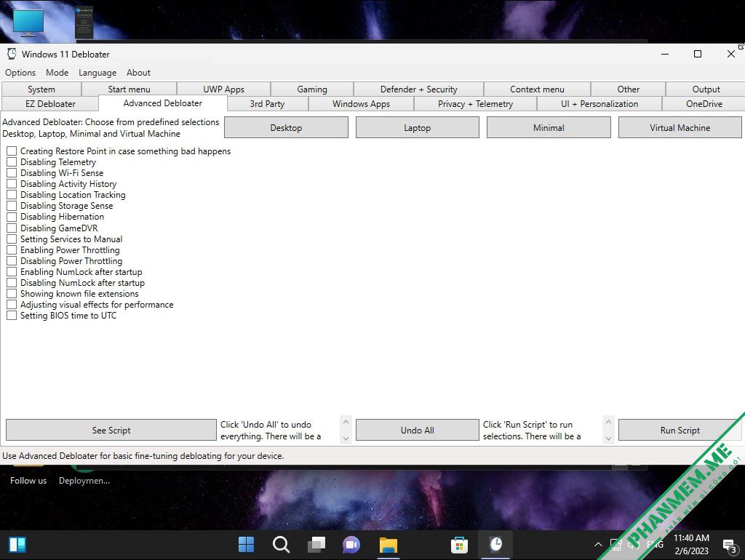This screenshot has width=745, height=560.
Task: Open Defender + Security tab
Action: (418, 89)
